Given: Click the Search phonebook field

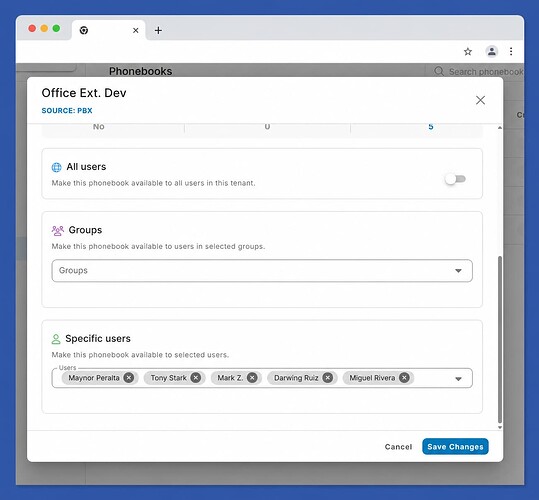Looking at the screenshot, I should click(x=478, y=71).
